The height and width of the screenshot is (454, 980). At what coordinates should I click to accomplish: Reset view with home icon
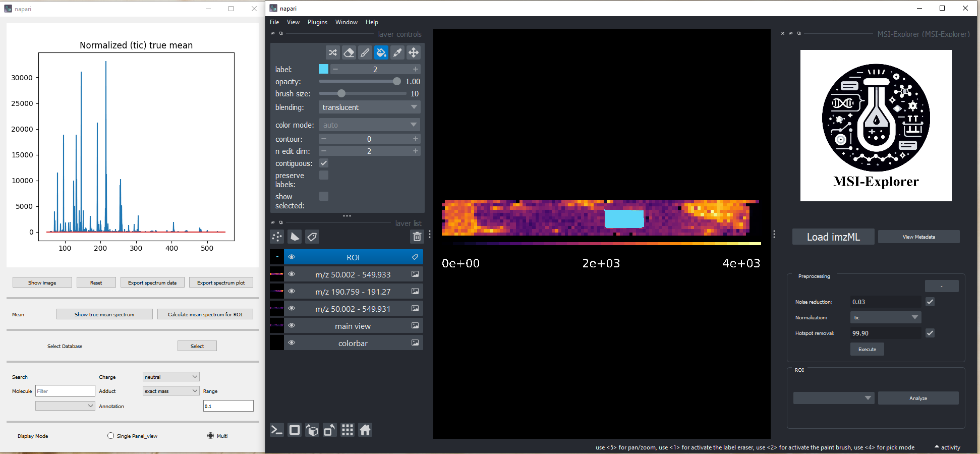click(365, 430)
